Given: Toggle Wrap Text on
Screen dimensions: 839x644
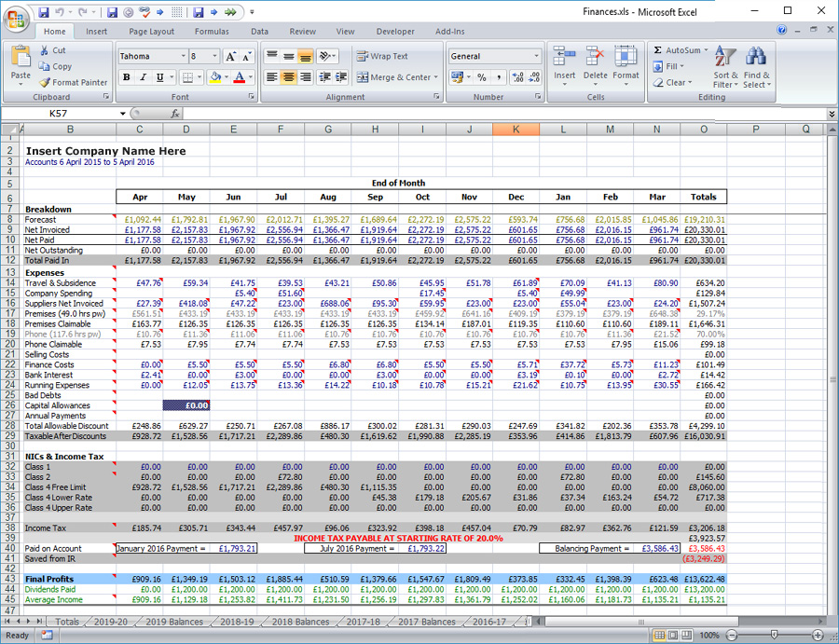Looking at the screenshot, I should (382, 56).
